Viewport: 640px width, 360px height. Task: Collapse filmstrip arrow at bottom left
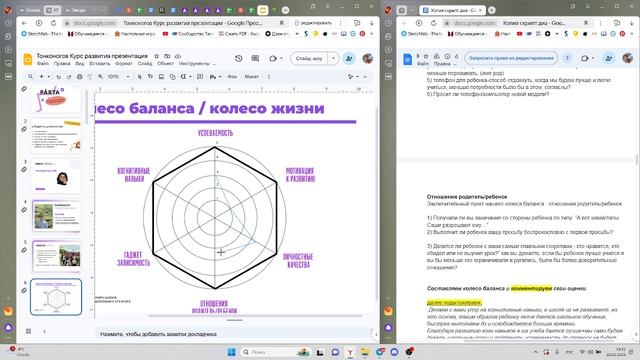(44, 331)
